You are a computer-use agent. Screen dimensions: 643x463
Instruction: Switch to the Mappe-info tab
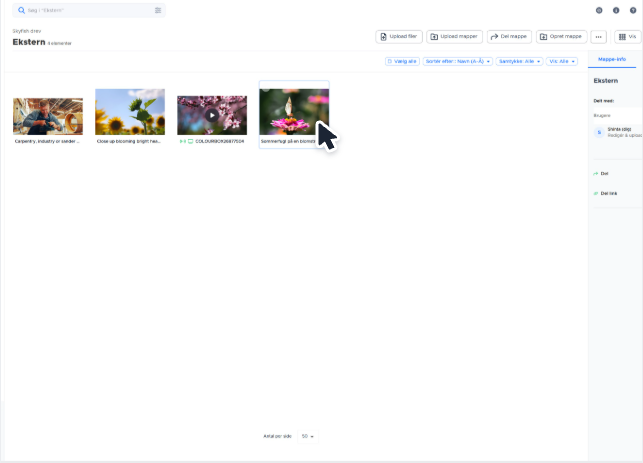pyautogui.click(x=612, y=59)
